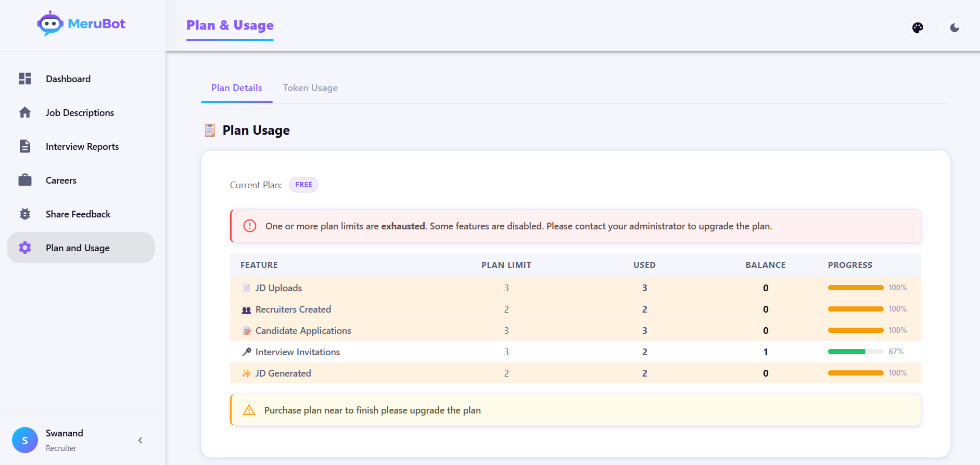This screenshot has width=980, height=465.
Task: Switch to the Plan Details tab
Action: coord(237,88)
